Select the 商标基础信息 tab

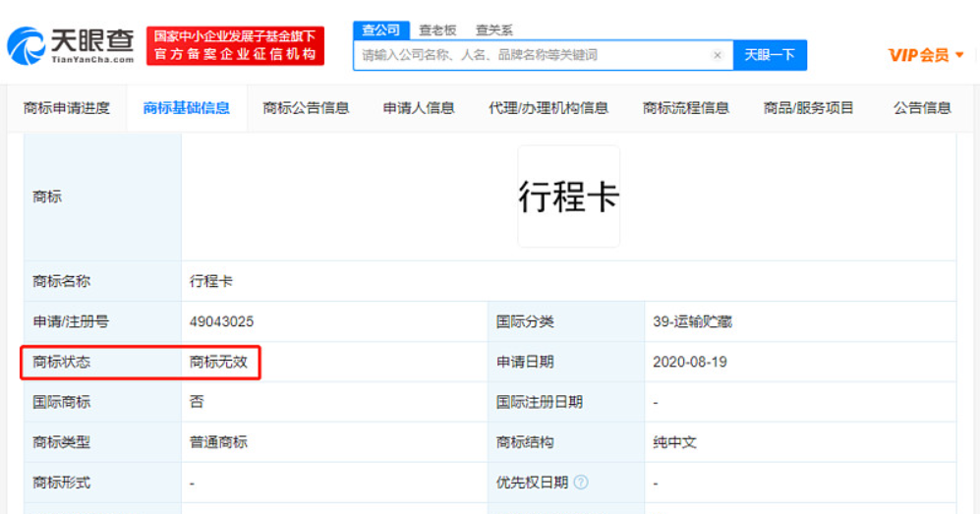point(187,108)
